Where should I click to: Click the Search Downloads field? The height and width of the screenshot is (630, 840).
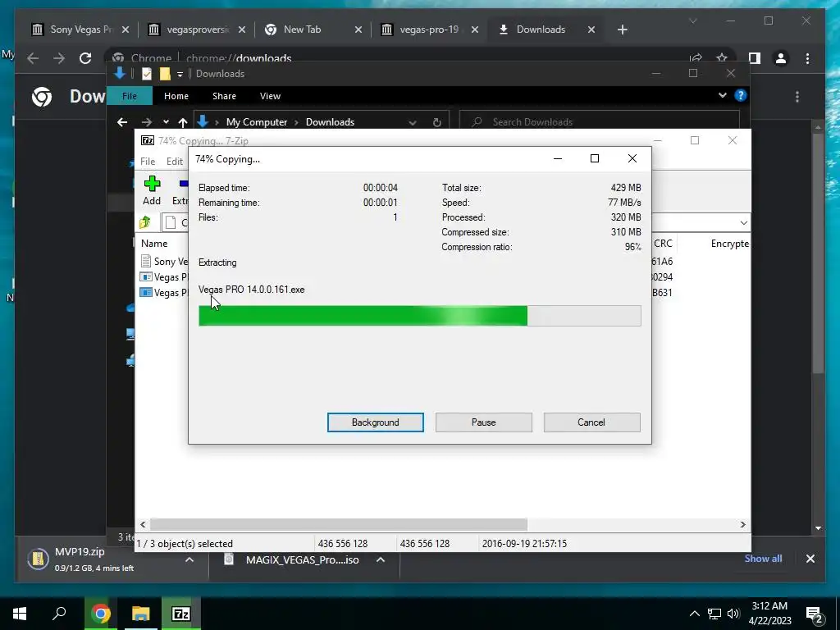pos(600,122)
